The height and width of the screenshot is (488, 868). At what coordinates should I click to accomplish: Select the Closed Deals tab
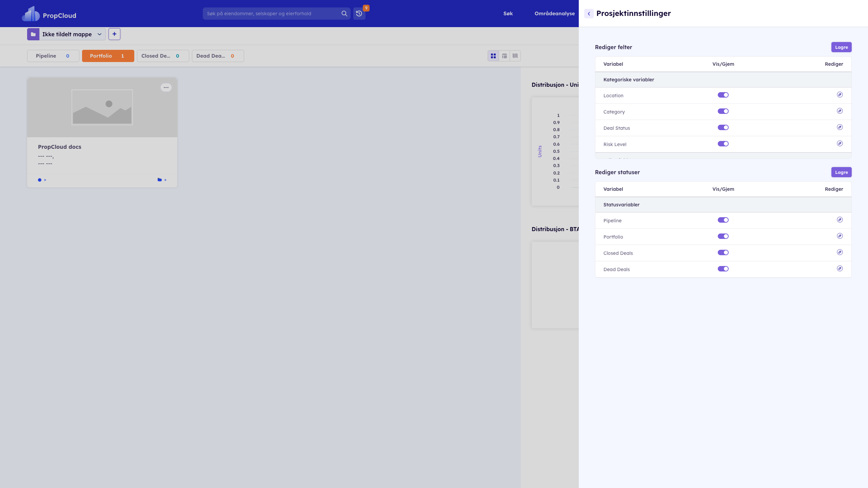(163, 56)
